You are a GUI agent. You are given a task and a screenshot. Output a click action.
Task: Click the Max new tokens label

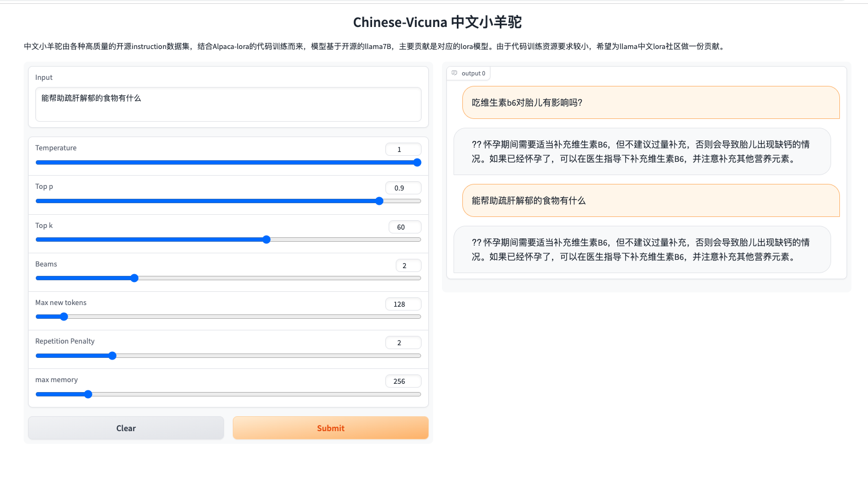point(61,302)
